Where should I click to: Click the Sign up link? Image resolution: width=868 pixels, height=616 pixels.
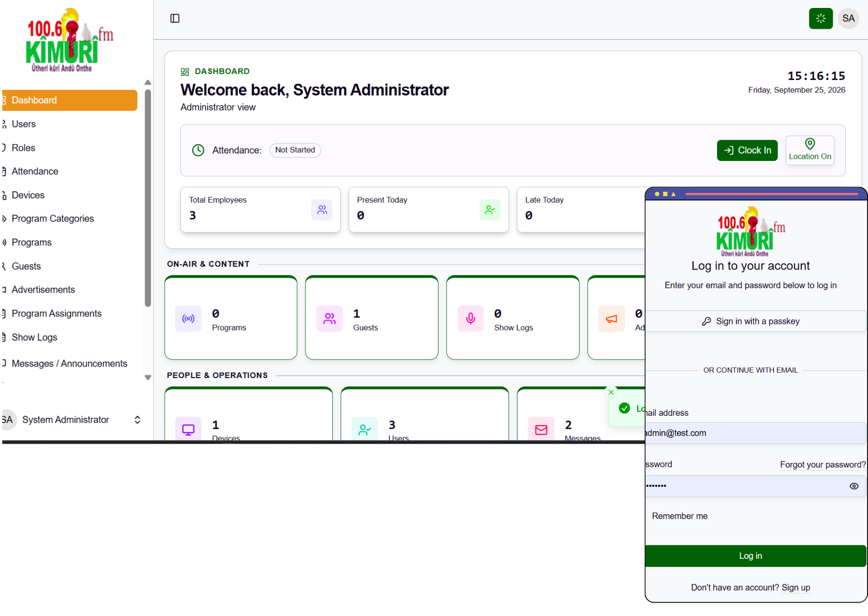pyautogui.click(x=796, y=588)
